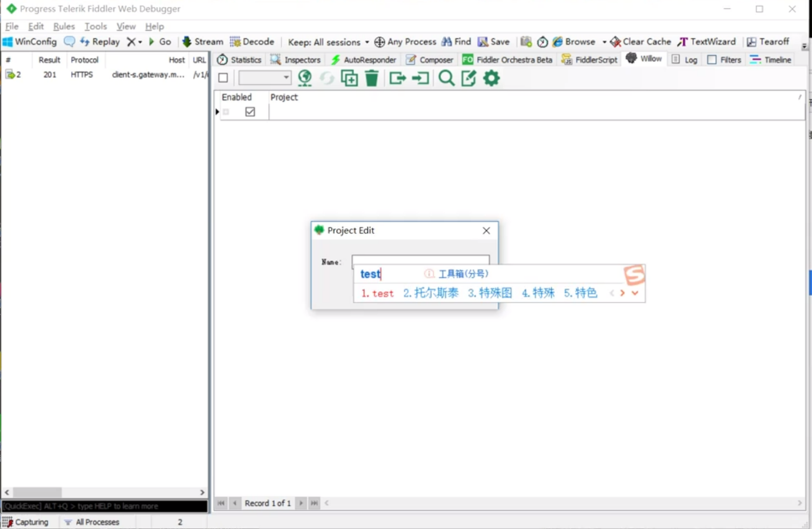This screenshot has height=529, width=812.
Task: Click the Go resume button
Action: click(x=160, y=42)
